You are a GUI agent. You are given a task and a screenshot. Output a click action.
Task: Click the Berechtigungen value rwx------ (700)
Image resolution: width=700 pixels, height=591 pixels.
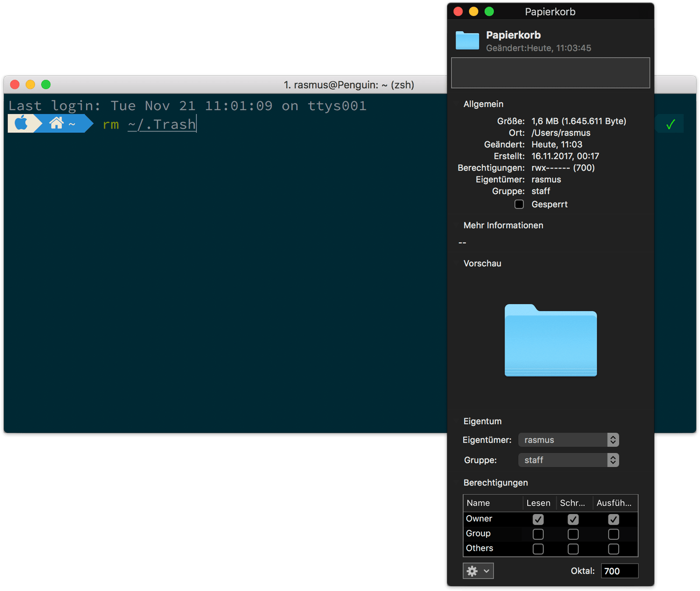point(563,167)
